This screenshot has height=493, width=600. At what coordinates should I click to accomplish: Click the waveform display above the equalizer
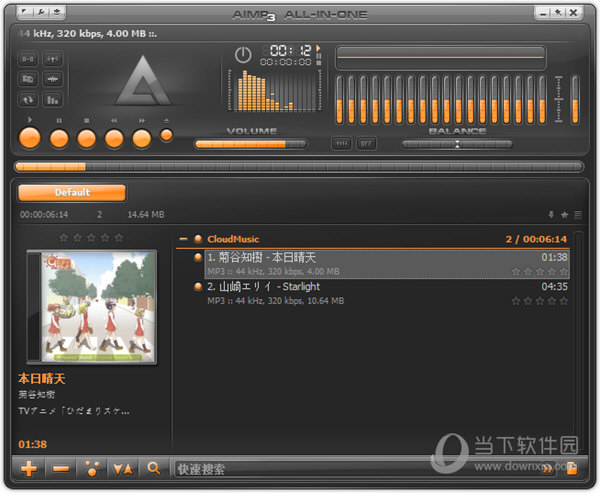(441, 58)
